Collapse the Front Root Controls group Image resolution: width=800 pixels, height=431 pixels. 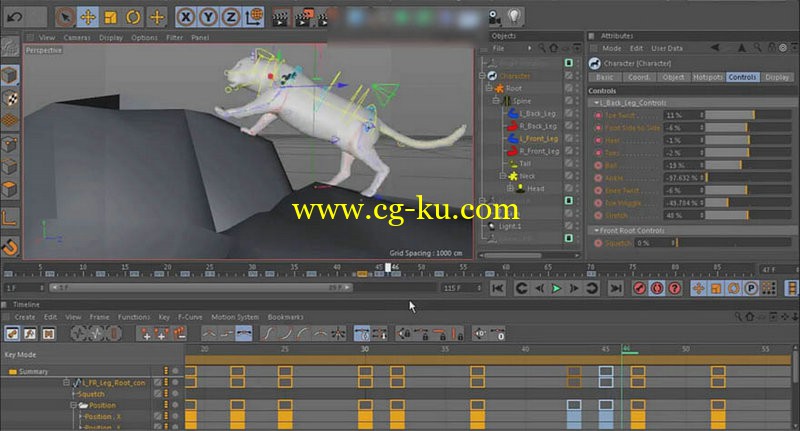click(x=596, y=231)
